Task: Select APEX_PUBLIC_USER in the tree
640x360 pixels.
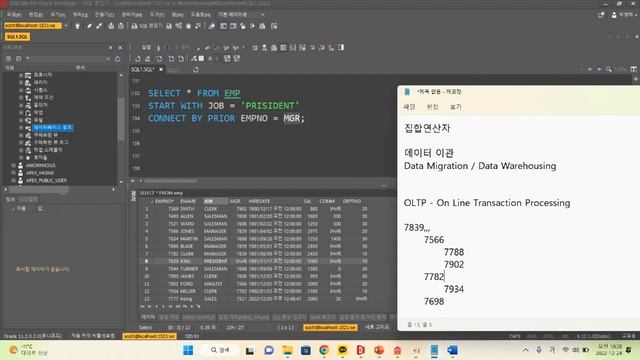Action: [x=46, y=180]
